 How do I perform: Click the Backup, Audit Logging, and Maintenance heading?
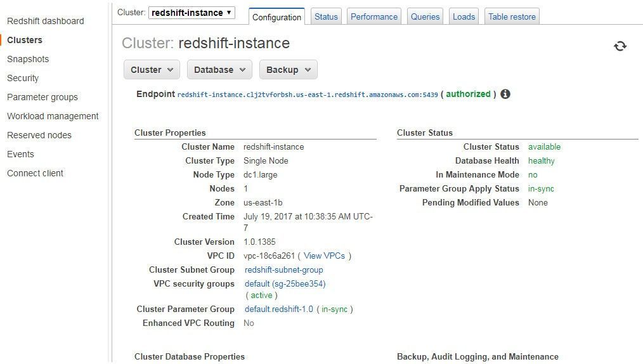477,356
